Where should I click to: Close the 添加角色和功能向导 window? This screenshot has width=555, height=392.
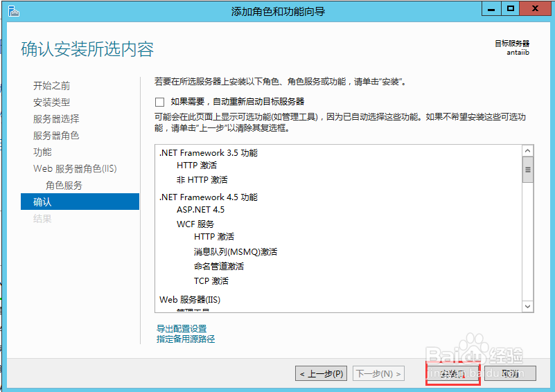pyautogui.click(x=535, y=9)
